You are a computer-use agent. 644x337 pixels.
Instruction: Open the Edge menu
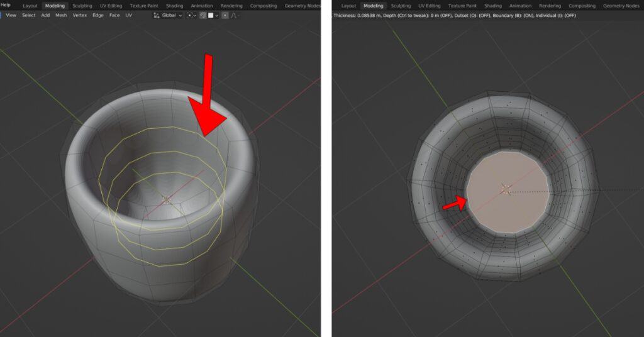pyautogui.click(x=98, y=15)
